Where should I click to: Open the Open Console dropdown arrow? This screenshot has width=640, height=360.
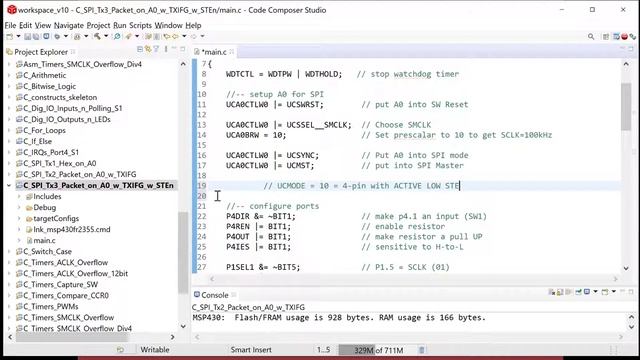(613, 292)
